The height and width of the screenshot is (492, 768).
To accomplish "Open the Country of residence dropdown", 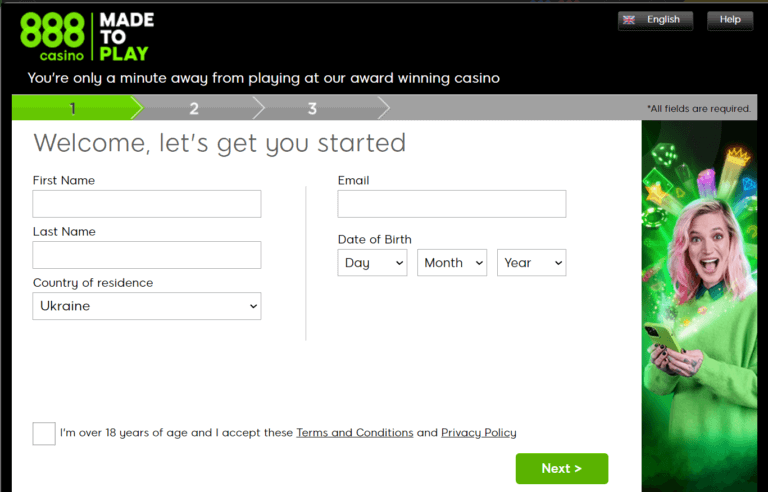I will 147,306.
